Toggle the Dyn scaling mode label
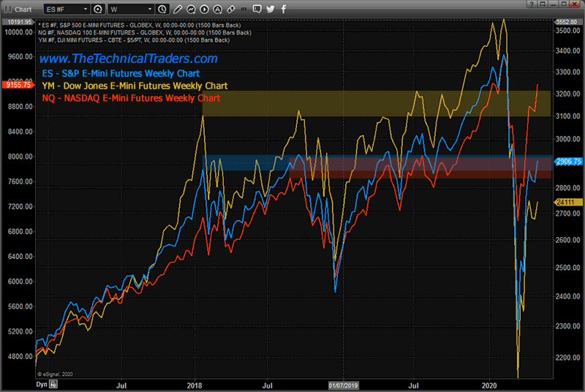This screenshot has width=585, height=392. coord(42,383)
